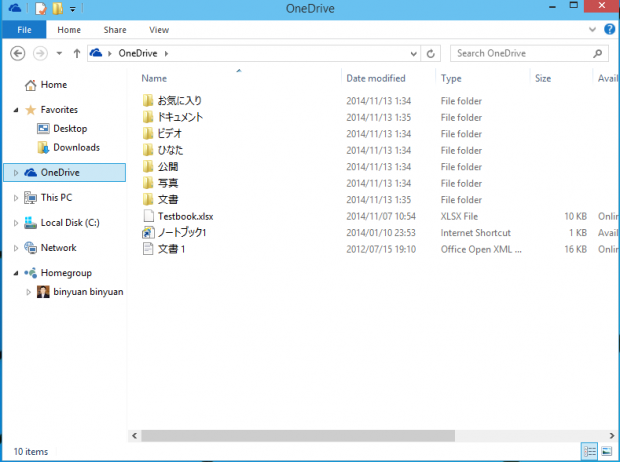Click the Internet Shortcut type cell
This screenshot has height=462, width=620.
(475, 233)
